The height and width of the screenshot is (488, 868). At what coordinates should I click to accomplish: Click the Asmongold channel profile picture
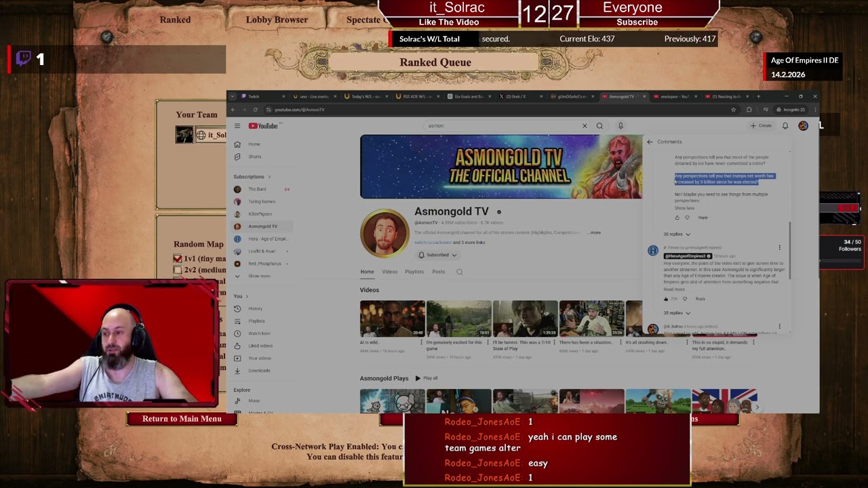pos(384,233)
